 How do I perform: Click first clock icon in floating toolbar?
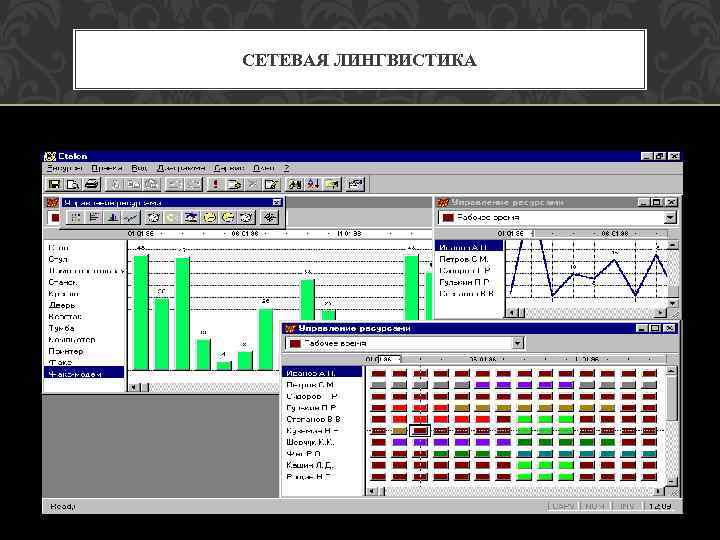pyautogui.click(x=153, y=217)
